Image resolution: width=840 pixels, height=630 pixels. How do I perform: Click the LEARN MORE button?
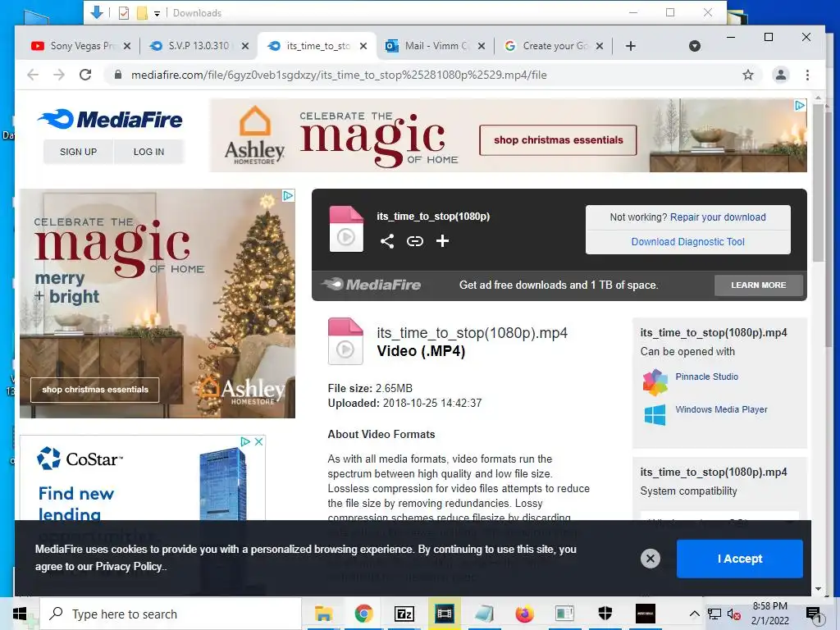[759, 285]
